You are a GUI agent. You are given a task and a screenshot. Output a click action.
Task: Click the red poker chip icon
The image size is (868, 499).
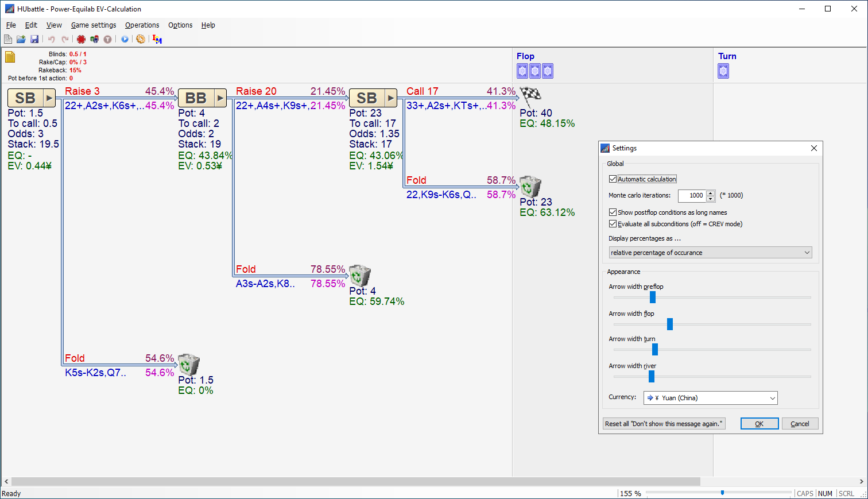[x=81, y=39]
